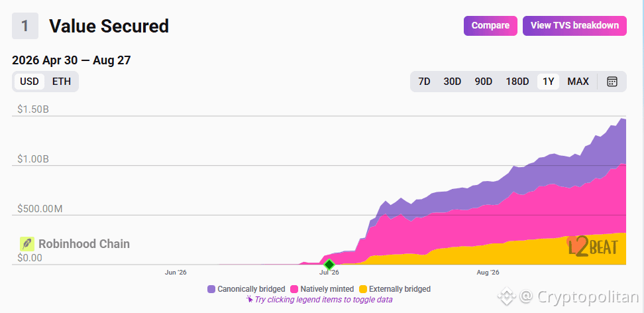Open View TVS breakdown
The width and height of the screenshot is (644, 313).
tap(574, 25)
